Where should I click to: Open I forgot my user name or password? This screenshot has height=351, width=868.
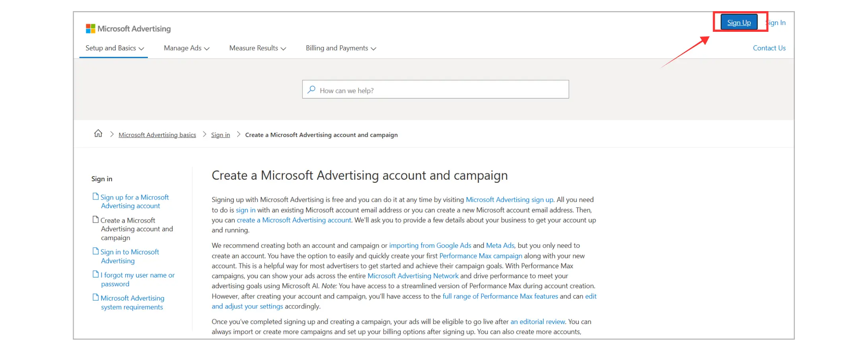[x=138, y=279]
